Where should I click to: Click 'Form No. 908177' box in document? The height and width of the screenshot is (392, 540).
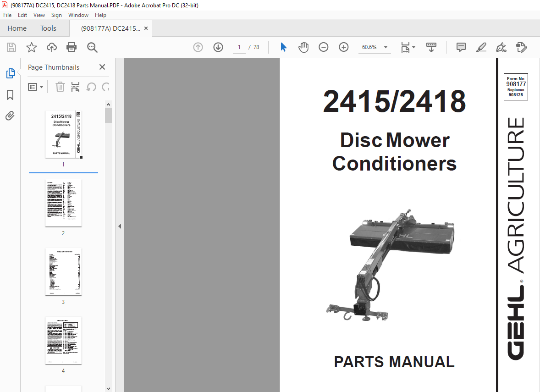pos(516,87)
